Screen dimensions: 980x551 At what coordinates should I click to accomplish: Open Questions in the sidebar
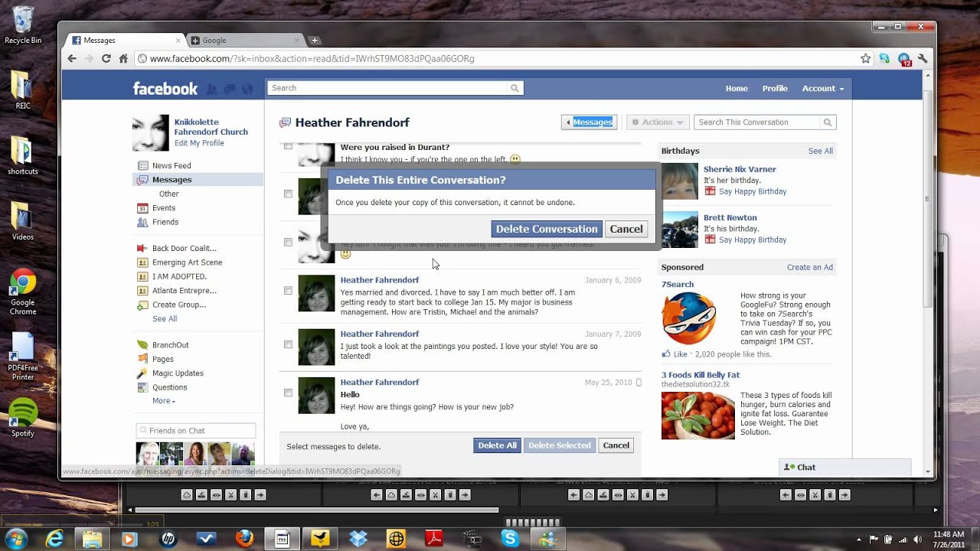[169, 387]
